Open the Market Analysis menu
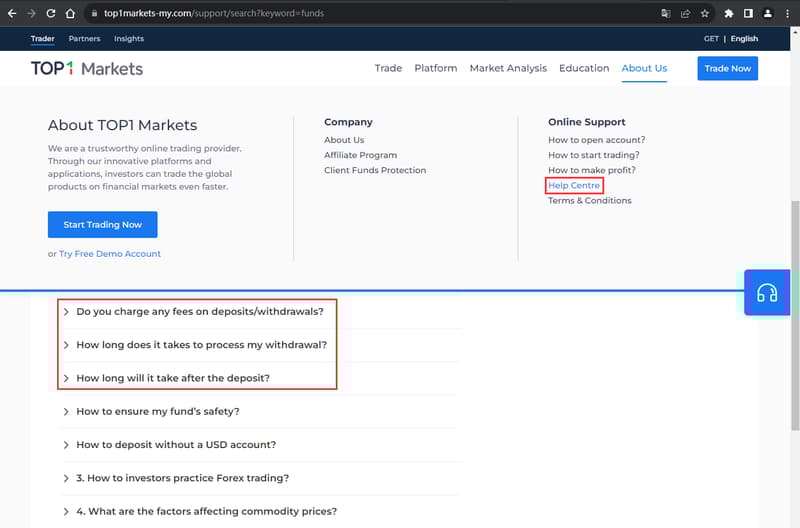Image resolution: width=800 pixels, height=528 pixels. tap(508, 68)
